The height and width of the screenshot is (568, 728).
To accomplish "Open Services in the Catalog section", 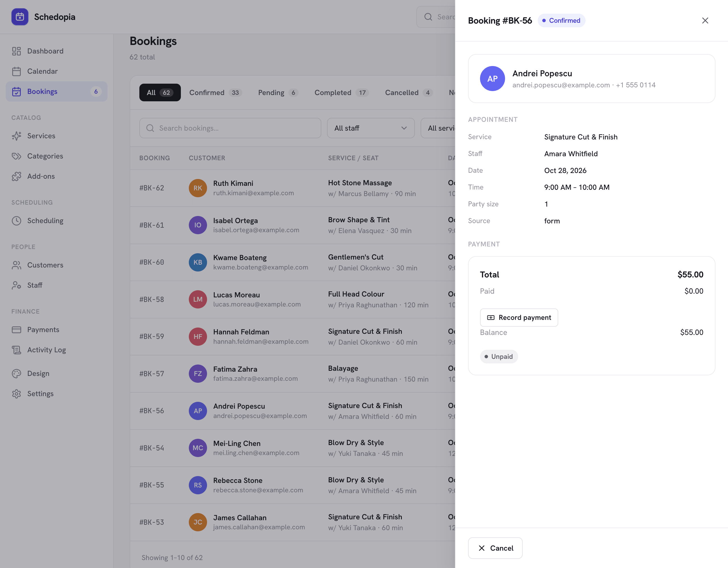I will click(56, 136).
